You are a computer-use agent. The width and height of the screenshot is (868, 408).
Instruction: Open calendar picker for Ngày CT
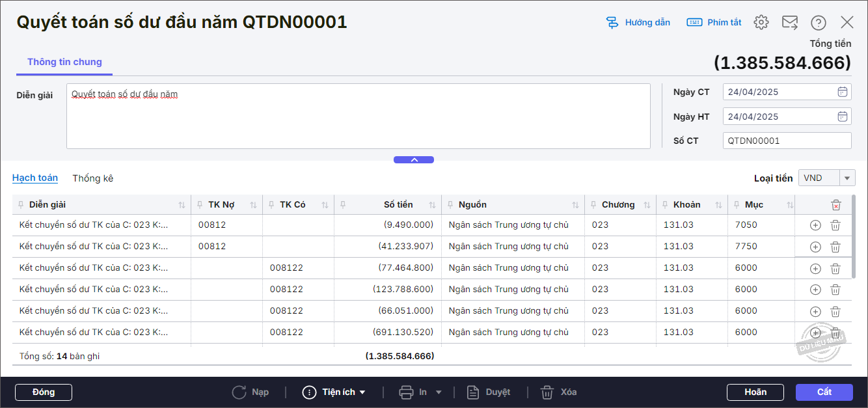click(842, 92)
